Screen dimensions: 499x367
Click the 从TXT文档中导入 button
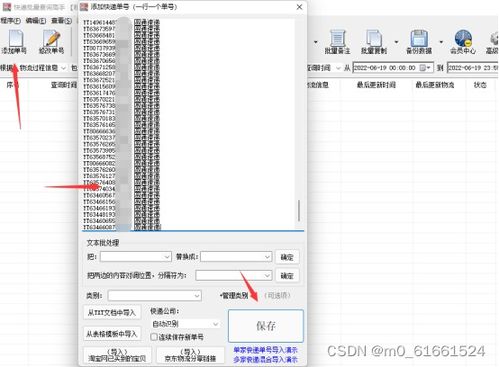point(112,313)
